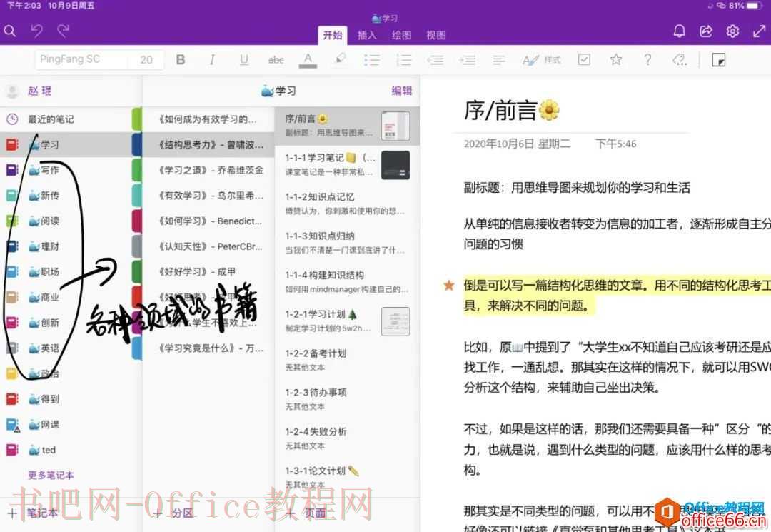The width and height of the screenshot is (771, 532).
Task: Enter full screen mode
Action: (759, 31)
